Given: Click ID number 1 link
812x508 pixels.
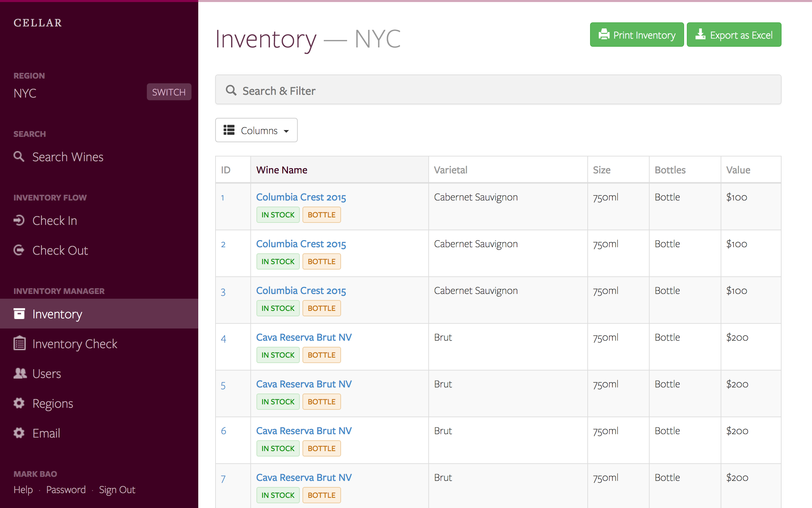Looking at the screenshot, I should click(x=223, y=198).
